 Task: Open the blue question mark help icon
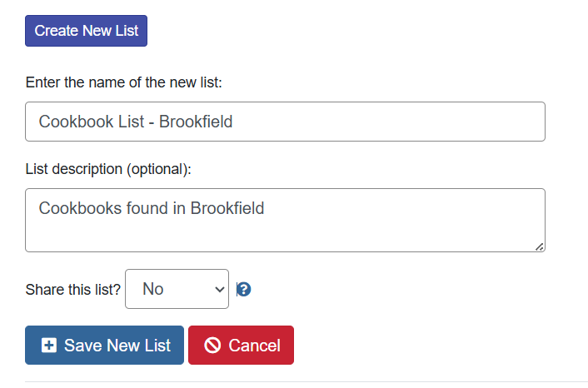point(244,290)
